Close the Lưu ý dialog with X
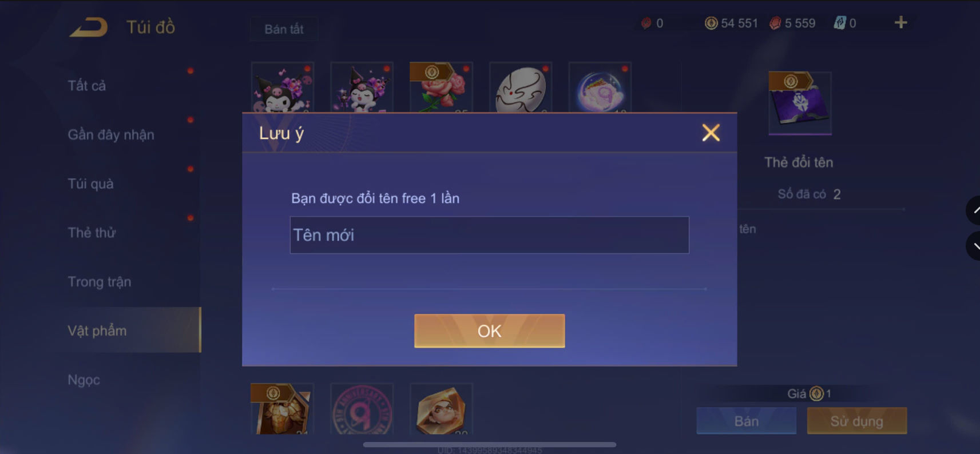980x454 pixels. click(711, 133)
